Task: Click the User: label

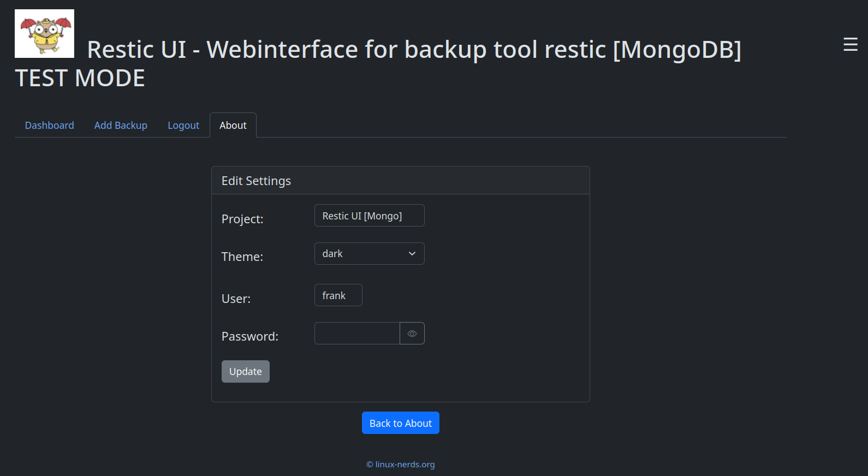Action: click(x=236, y=299)
